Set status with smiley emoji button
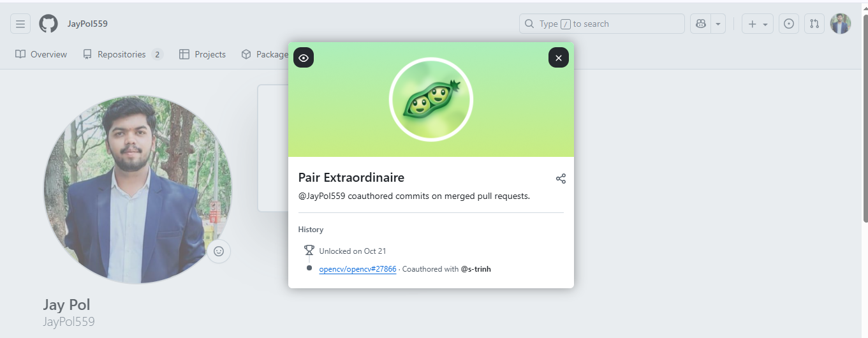The image size is (868, 338). click(219, 251)
